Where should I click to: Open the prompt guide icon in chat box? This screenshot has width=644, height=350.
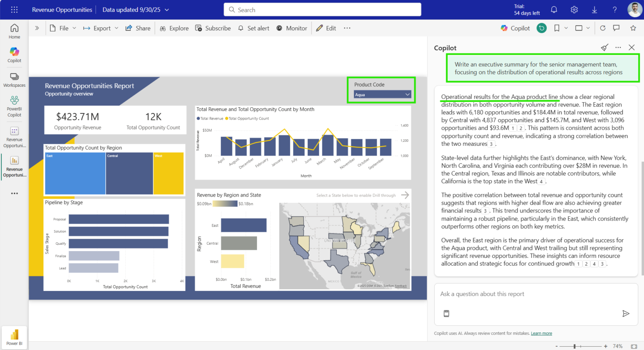pyautogui.click(x=447, y=314)
